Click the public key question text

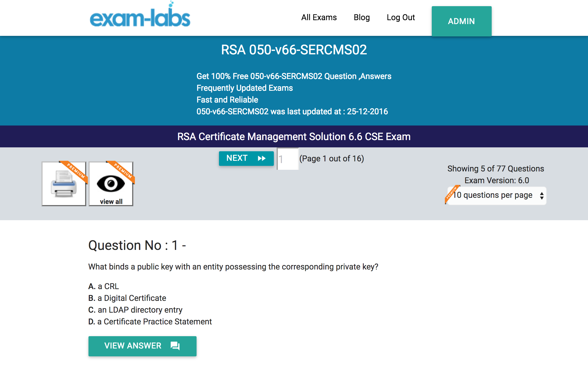click(x=233, y=267)
